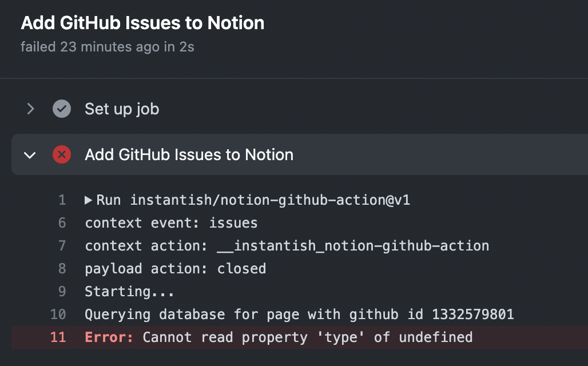588x366 pixels.
Task: Select line number 1 in the log output
Action: click(62, 200)
